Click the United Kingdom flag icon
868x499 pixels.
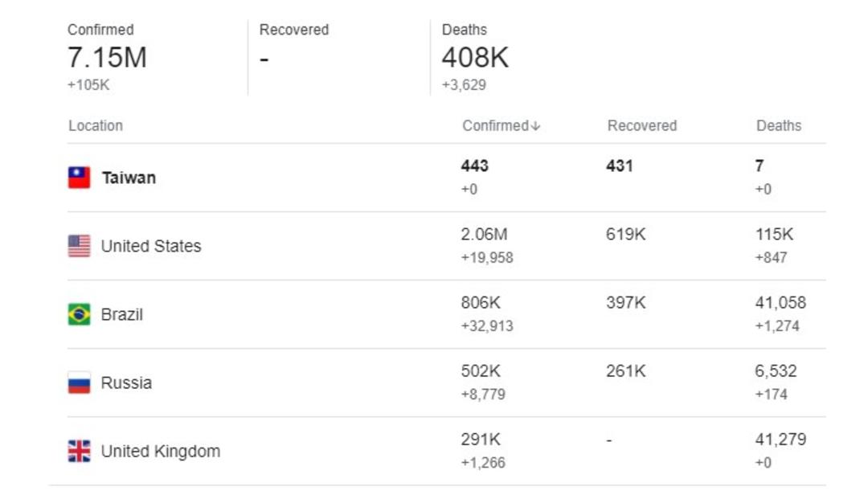(79, 451)
